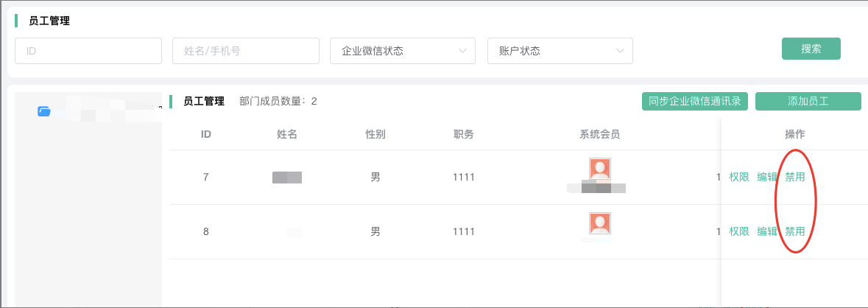
Task: Open 权限 for employee ID 8
Action: 739,231
